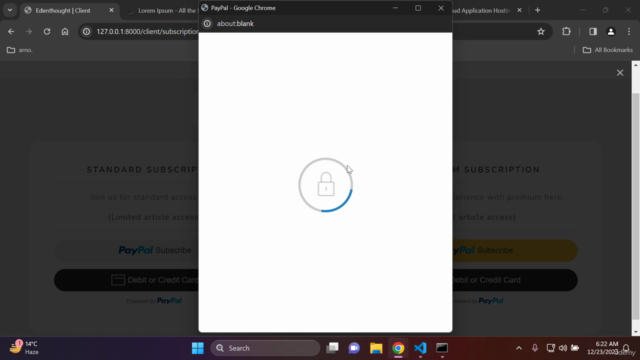Choose standard Debit or Credit Card
This screenshot has width=640, height=360.
click(x=127, y=280)
